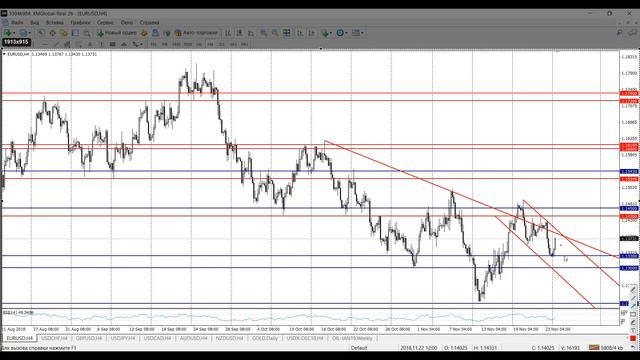The height and width of the screenshot is (360, 640).
Task: Expand the Profiles dropdown arrow
Action: [29, 33]
